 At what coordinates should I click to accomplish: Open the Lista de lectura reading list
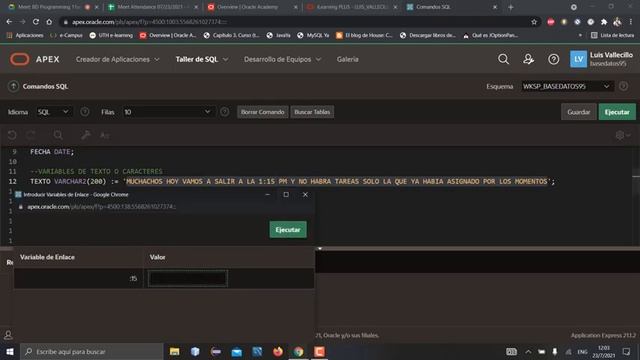tap(613, 36)
